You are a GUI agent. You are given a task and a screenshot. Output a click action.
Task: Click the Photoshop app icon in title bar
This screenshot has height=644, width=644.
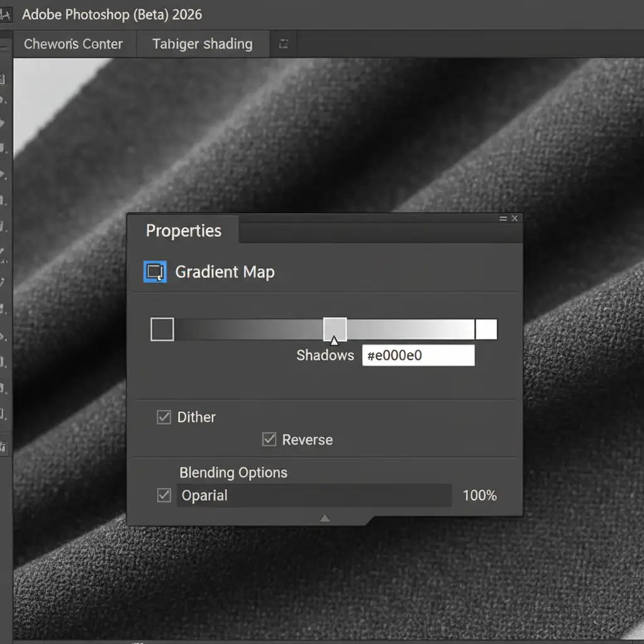[x=6, y=14]
